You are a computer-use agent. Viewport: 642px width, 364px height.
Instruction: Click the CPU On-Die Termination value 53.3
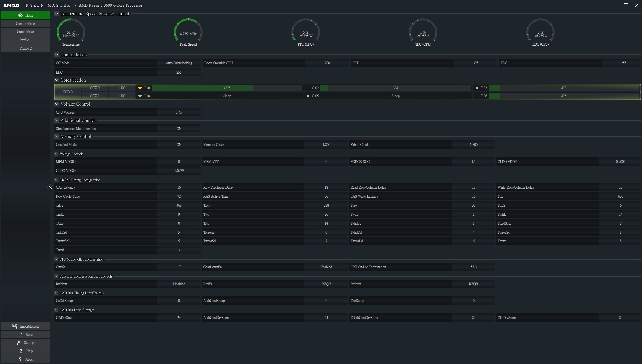point(474,267)
